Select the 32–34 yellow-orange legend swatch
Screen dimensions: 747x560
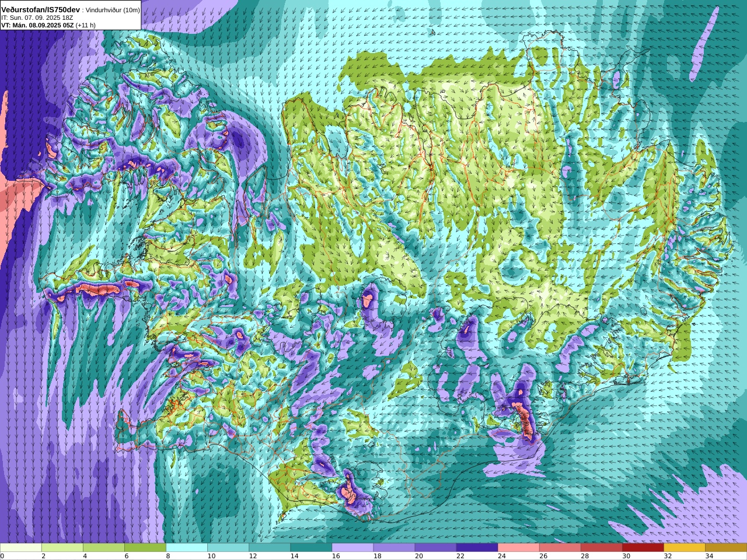(684, 548)
